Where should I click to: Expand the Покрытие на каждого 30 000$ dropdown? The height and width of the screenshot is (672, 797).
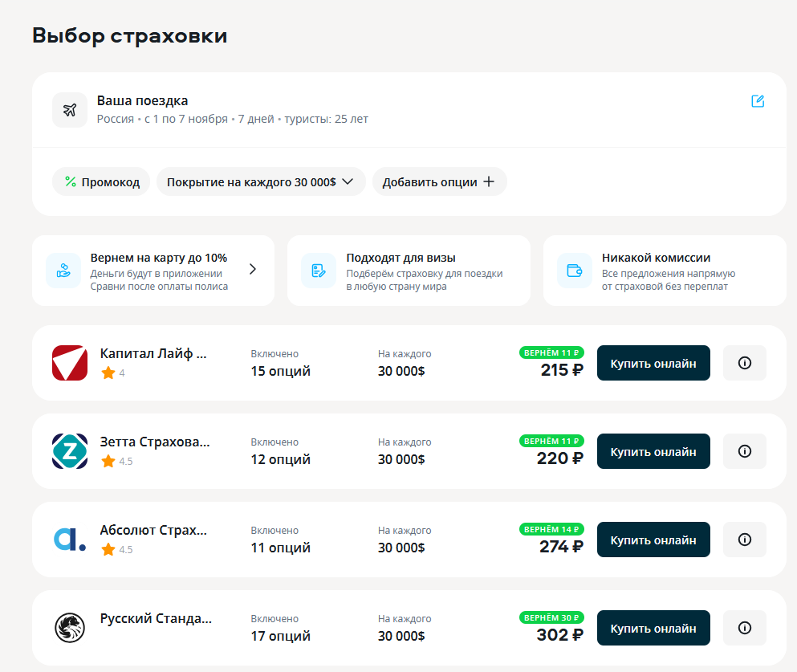click(261, 181)
